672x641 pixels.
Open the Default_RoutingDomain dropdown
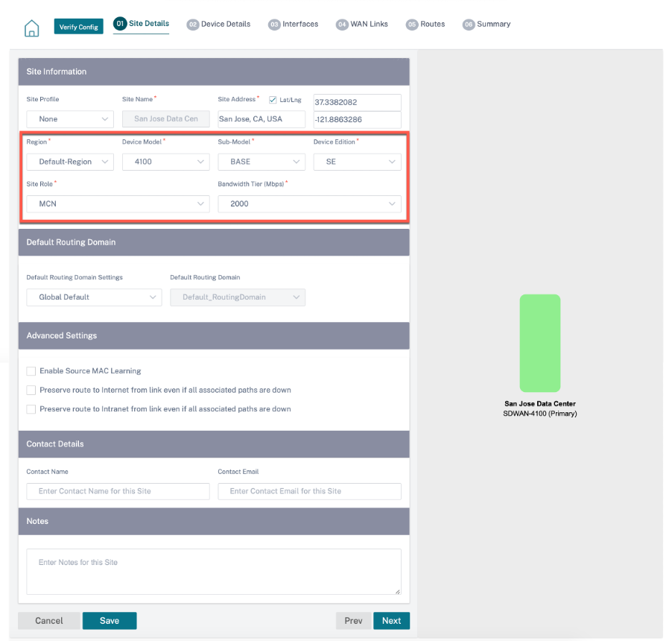tap(238, 297)
